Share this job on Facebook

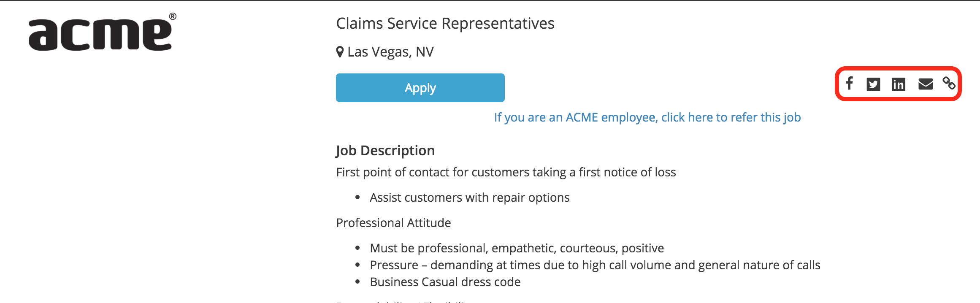point(849,84)
